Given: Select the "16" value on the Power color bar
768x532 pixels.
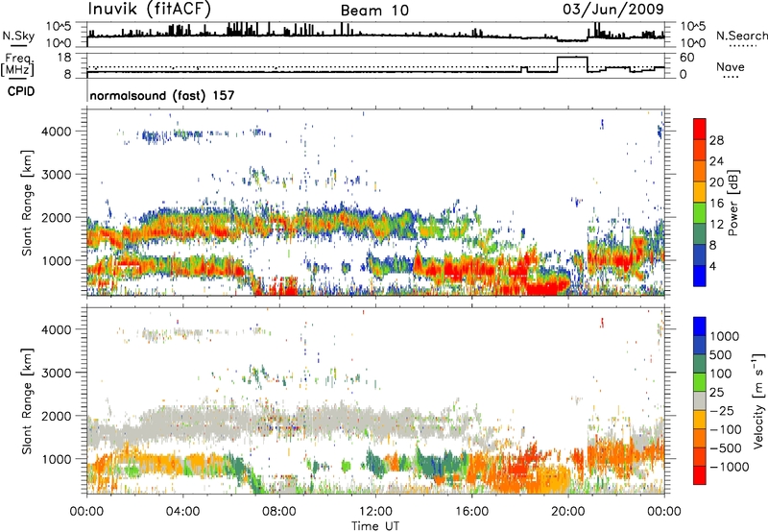Looking at the screenshot, I should pos(716,204).
